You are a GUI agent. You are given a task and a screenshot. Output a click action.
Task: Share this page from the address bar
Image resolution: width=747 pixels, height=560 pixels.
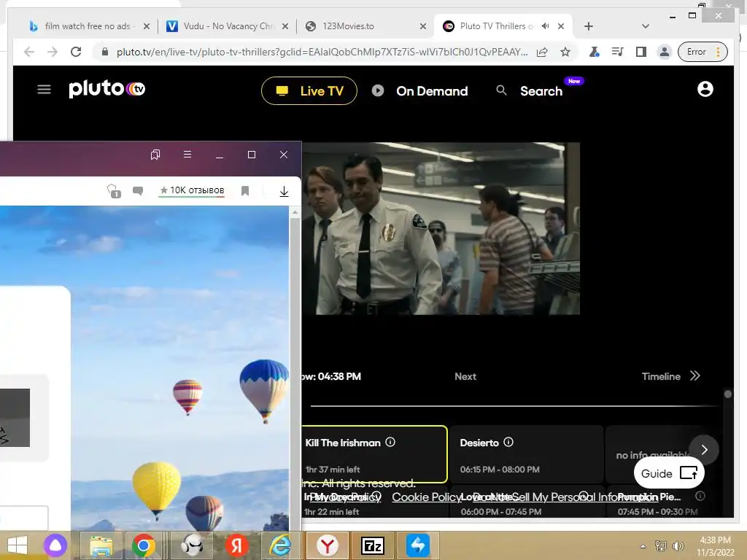pyautogui.click(x=542, y=52)
